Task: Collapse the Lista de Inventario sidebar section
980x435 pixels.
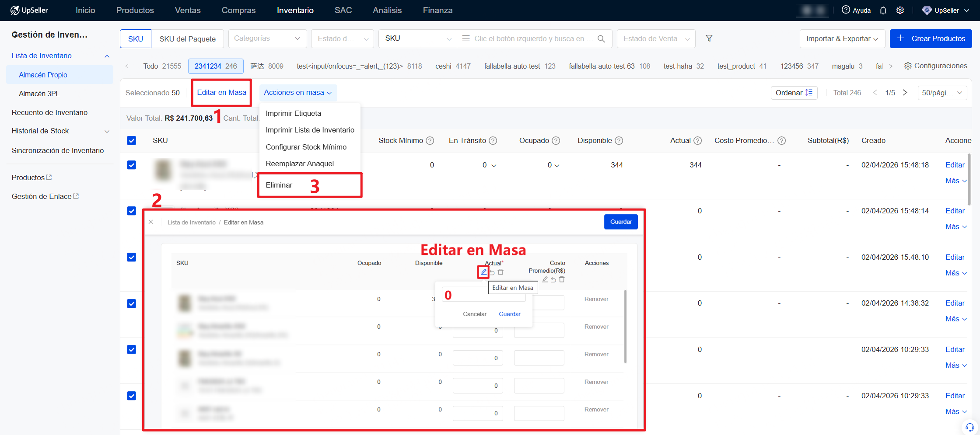Action: (107, 56)
